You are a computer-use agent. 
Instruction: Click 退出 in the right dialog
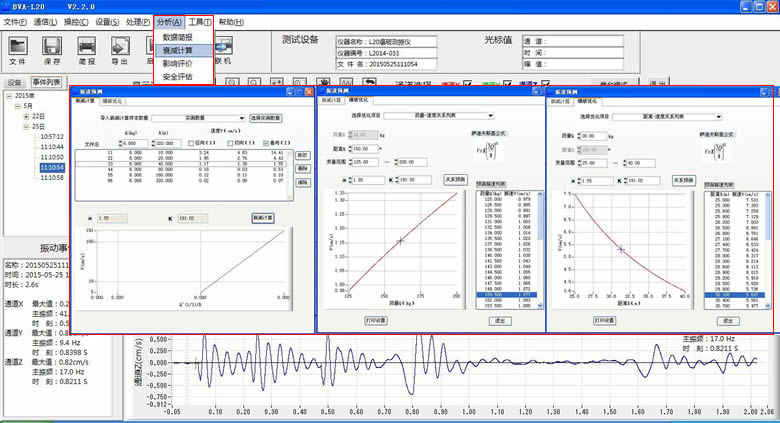click(728, 321)
